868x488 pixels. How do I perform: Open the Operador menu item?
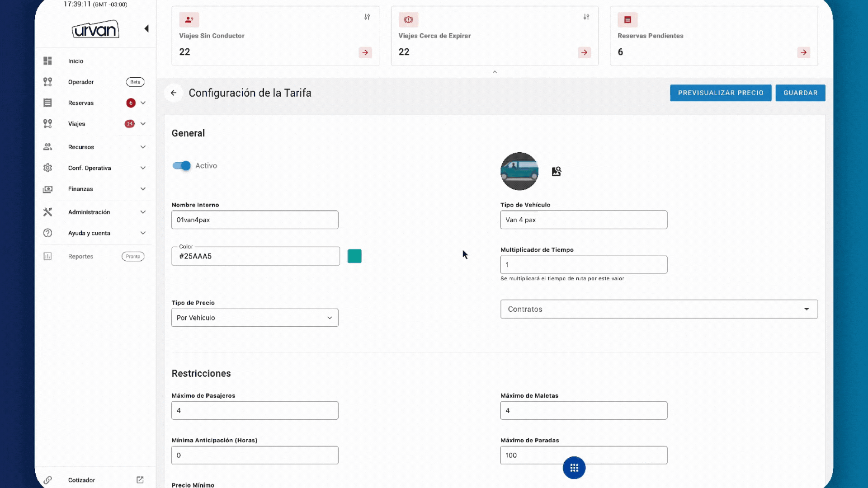[81, 82]
